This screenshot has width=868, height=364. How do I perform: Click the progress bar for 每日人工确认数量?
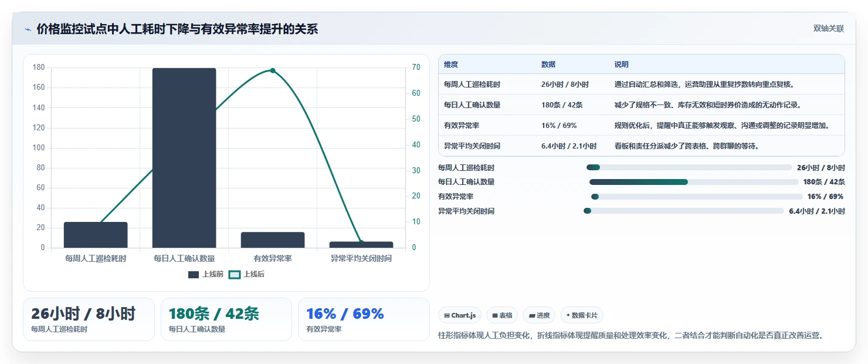coord(694,182)
